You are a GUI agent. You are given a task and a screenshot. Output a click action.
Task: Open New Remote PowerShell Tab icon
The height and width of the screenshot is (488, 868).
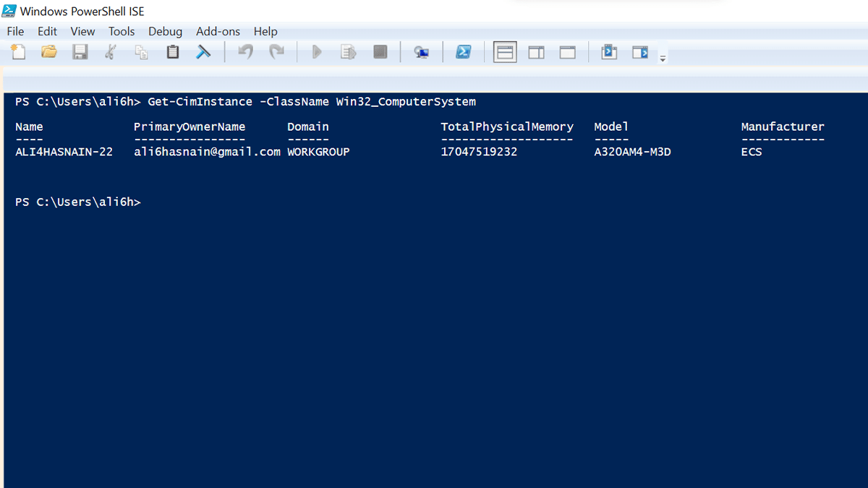[x=422, y=52]
